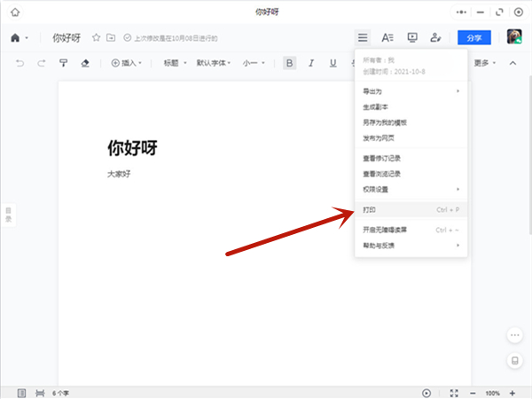532x399 pixels.
Task: Click the heading text 你好呀 in document
Action: click(132, 148)
